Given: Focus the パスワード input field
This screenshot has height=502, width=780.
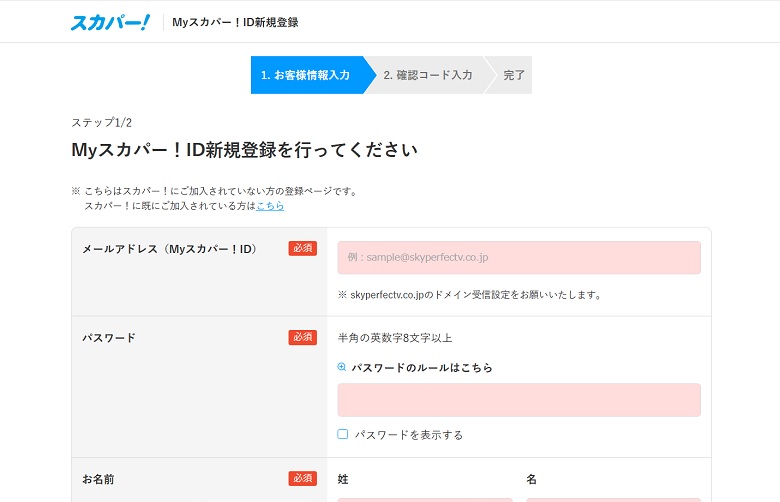Looking at the screenshot, I should (x=519, y=400).
